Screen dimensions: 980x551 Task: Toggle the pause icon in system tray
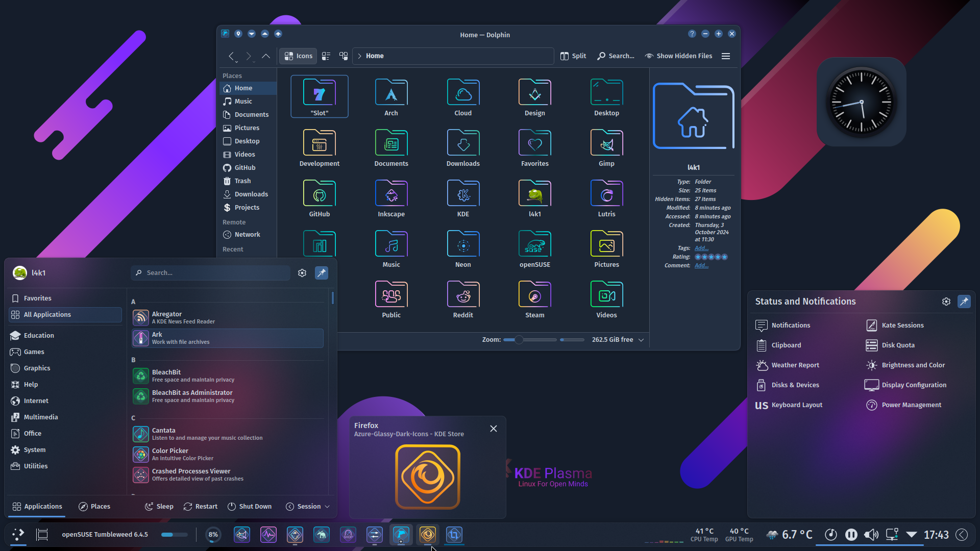(x=851, y=535)
